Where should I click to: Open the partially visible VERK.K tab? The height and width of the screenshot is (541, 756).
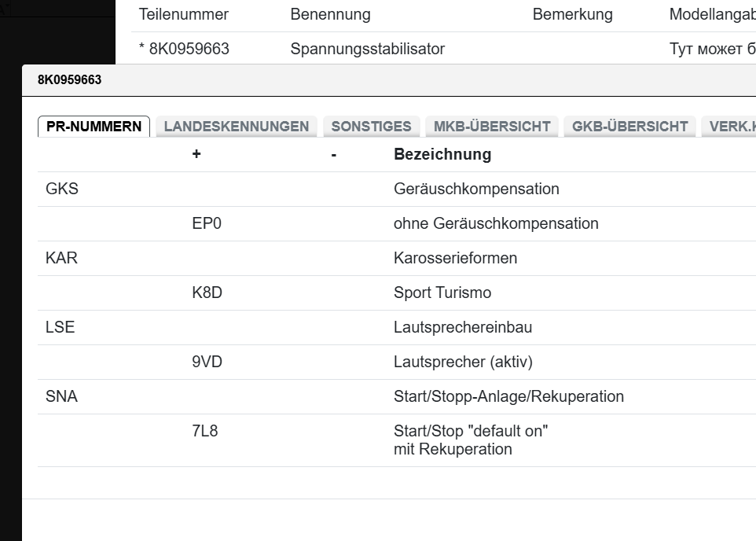[x=731, y=127]
